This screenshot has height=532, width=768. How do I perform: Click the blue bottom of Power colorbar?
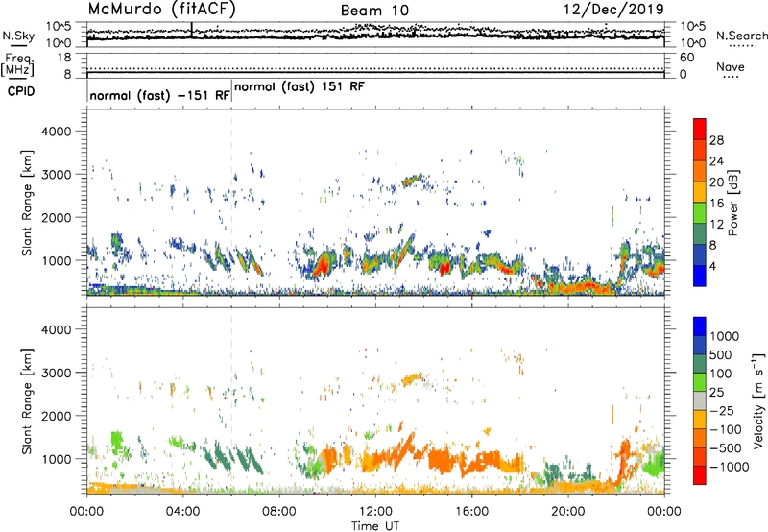[x=700, y=277]
